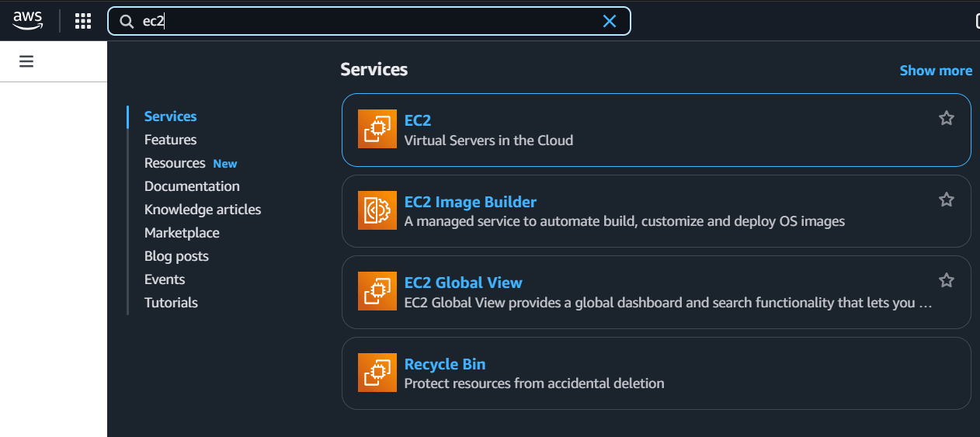
Task: Open the Recycle Bin service link
Action: point(444,364)
